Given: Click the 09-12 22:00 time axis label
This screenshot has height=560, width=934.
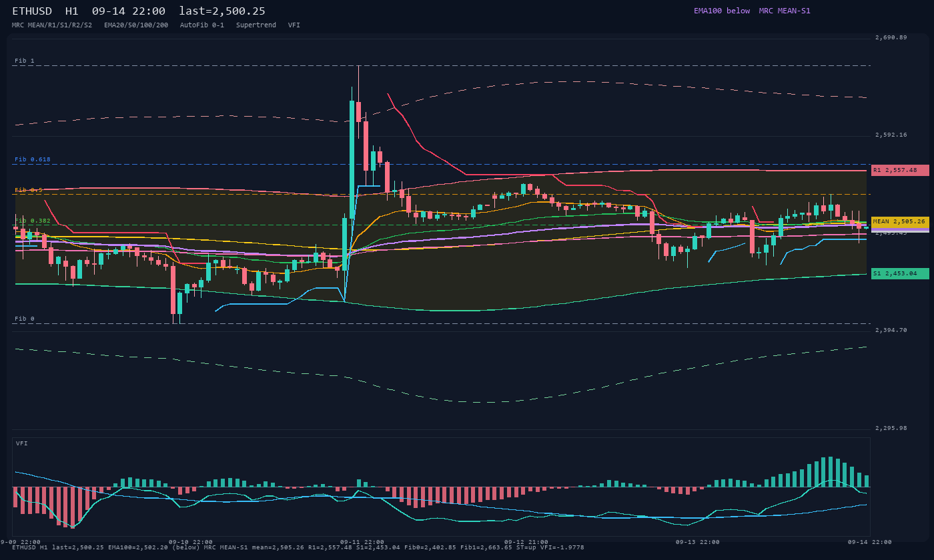Looking at the screenshot, I should (x=526, y=542).
